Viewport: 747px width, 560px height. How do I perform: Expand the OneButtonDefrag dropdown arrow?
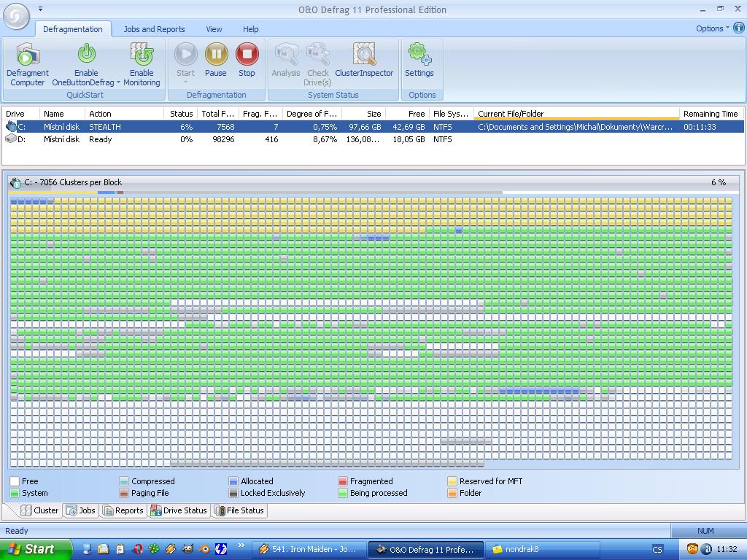(x=118, y=83)
